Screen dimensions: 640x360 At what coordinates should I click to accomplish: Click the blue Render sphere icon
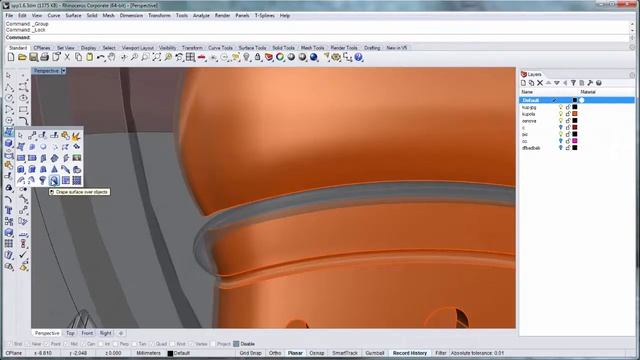coord(314,58)
